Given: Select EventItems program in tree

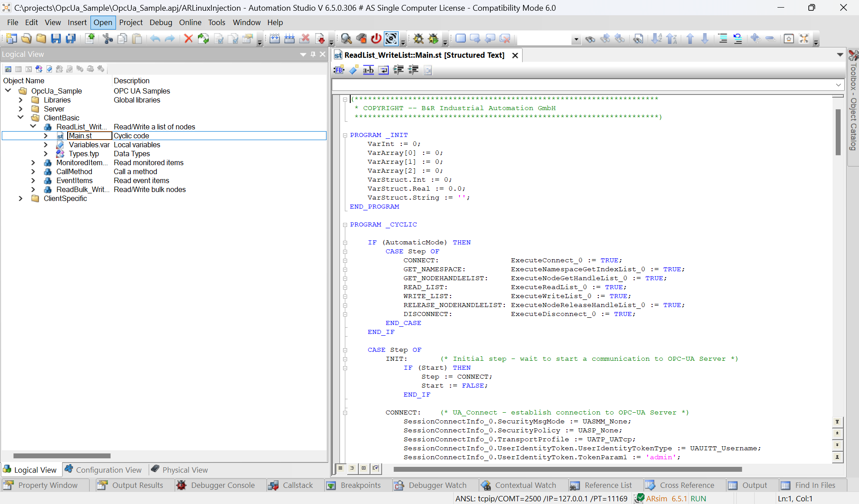Looking at the screenshot, I should pyautogui.click(x=74, y=180).
